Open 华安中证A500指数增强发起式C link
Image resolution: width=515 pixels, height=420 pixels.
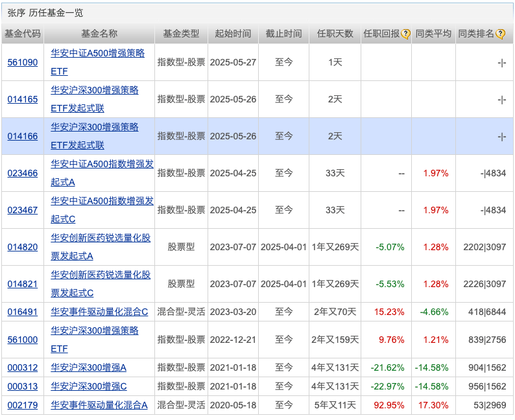click(102, 211)
